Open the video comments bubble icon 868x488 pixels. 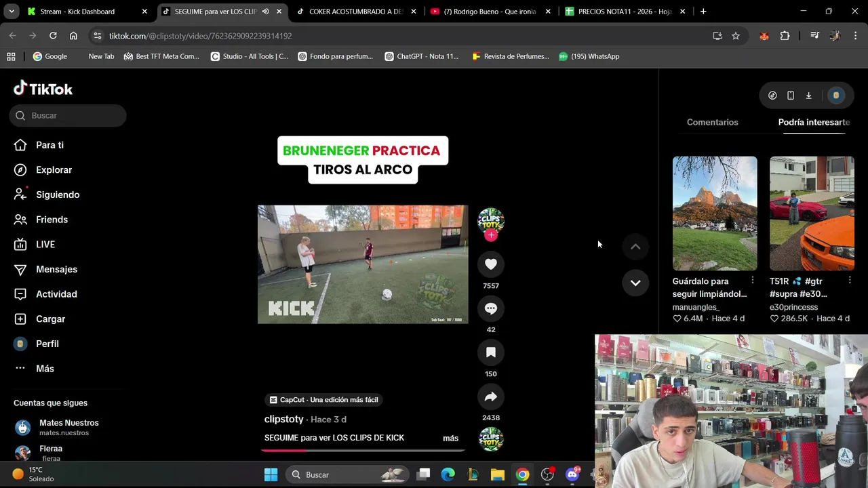(x=491, y=308)
